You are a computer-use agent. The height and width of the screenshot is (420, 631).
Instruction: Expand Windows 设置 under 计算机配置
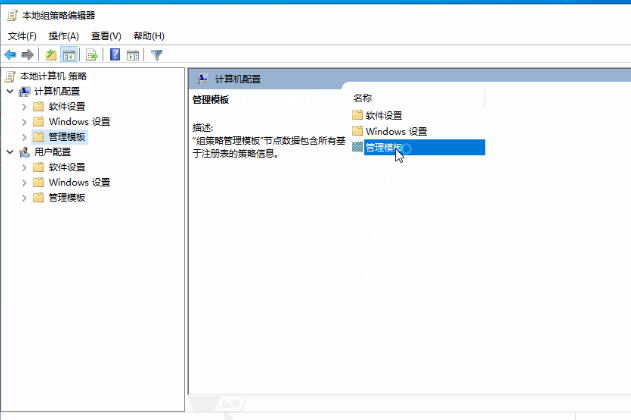point(24,122)
